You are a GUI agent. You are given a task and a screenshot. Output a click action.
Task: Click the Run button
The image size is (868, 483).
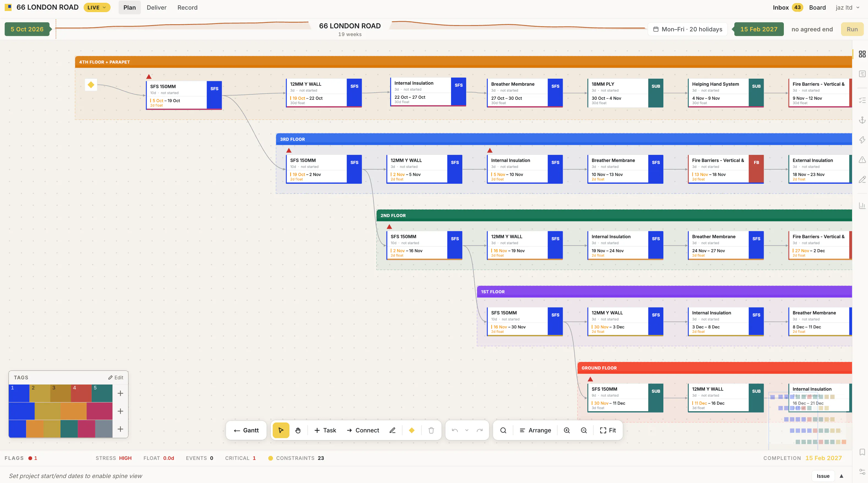click(x=852, y=29)
